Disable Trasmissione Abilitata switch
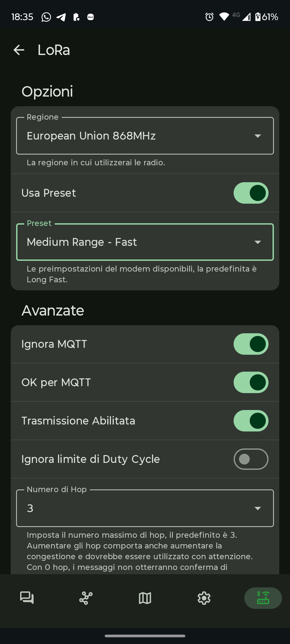This screenshot has width=290, height=644. [251, 421]
